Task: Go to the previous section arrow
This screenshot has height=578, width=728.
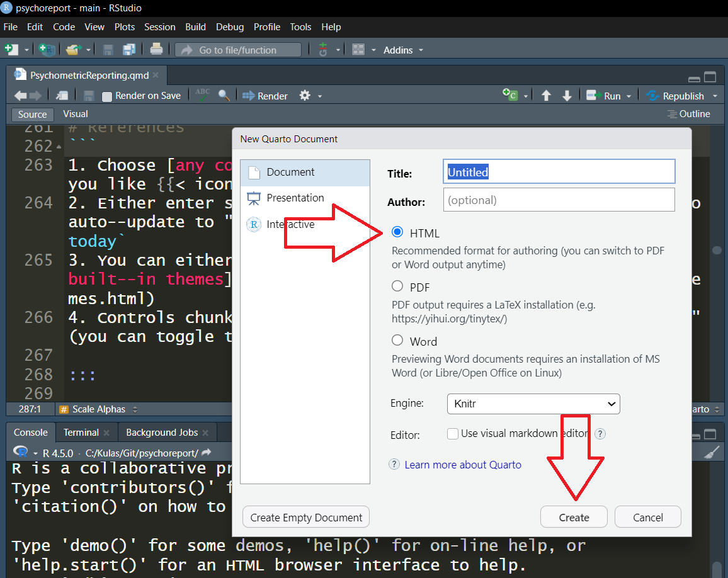Action: coord(546,96)
